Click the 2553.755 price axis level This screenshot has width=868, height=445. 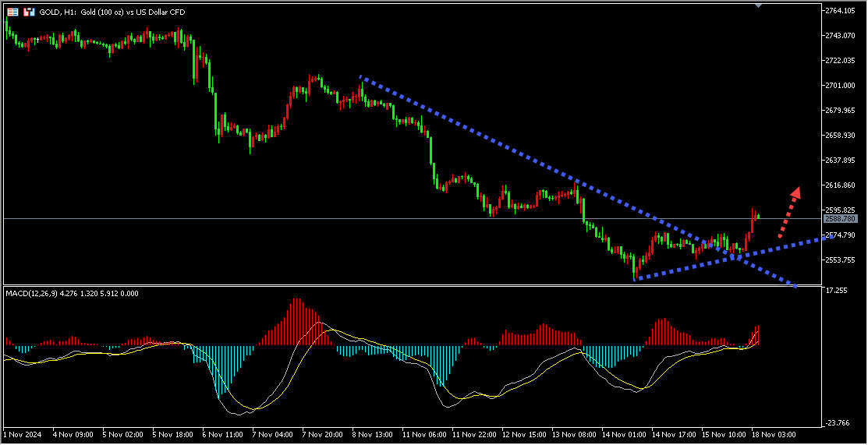pos(841,260)
